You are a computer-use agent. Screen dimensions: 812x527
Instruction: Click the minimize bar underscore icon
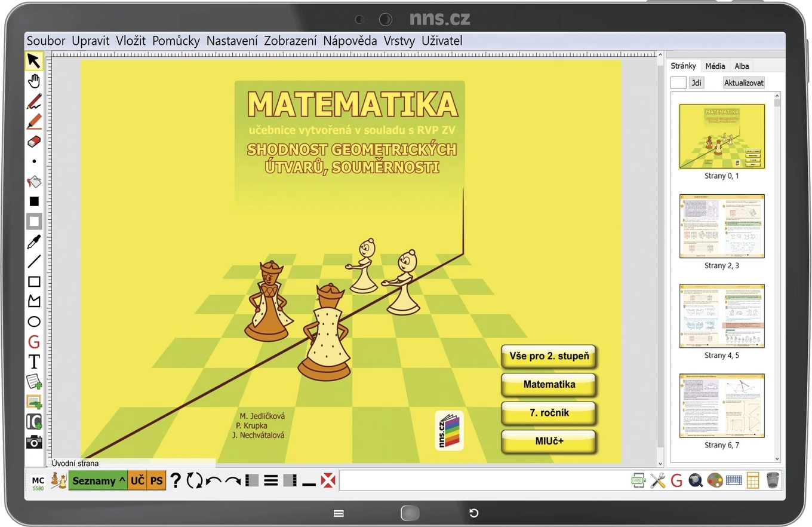coord(309,484)
